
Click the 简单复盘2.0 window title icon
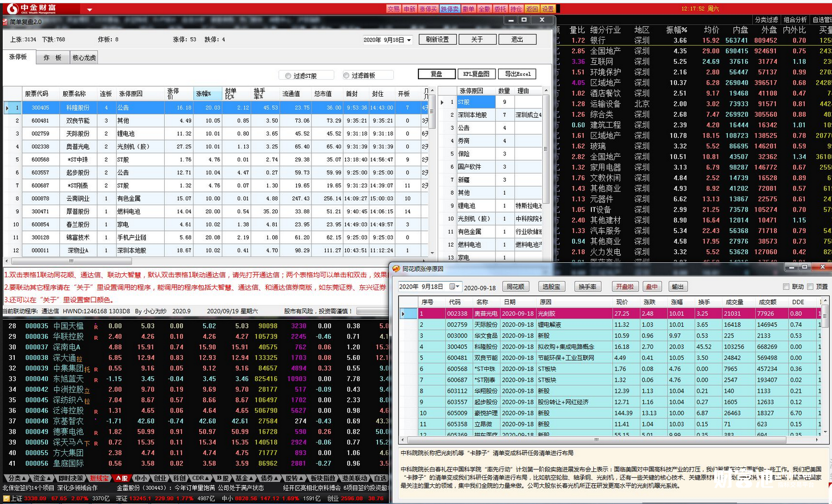[x=5, y=22]
